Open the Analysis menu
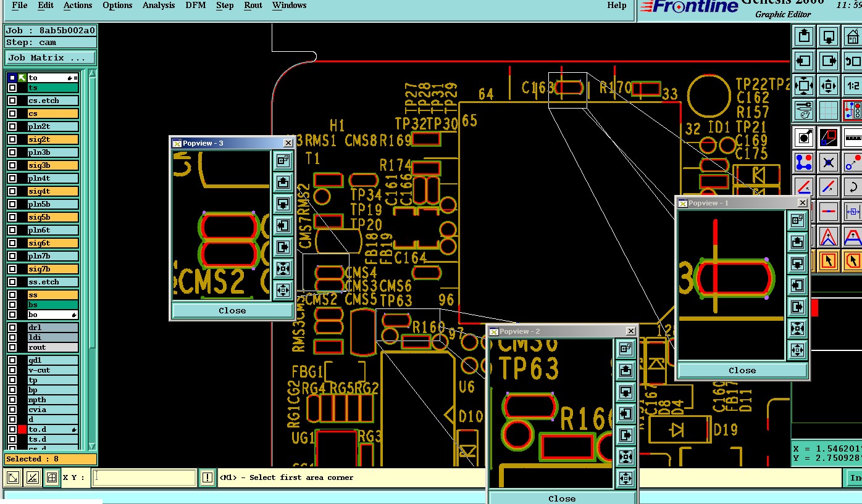The width and height of the screenshot is (862, 504). pyautogui.click(x=159, y=6)
